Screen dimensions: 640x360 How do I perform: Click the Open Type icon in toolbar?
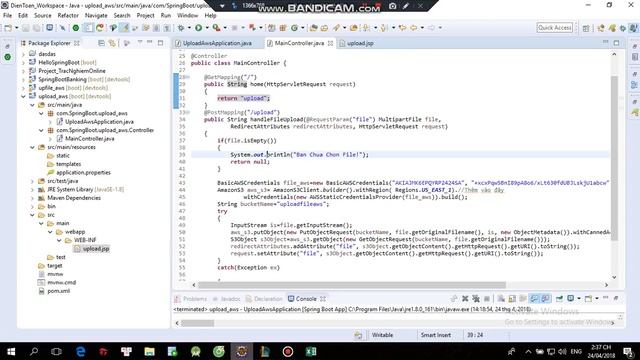(313, 28)
